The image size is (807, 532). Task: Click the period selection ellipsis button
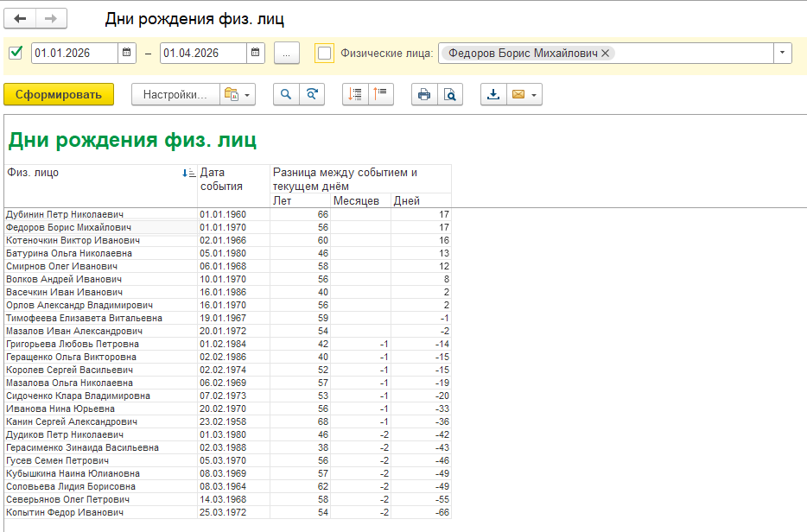coord(286,53)
